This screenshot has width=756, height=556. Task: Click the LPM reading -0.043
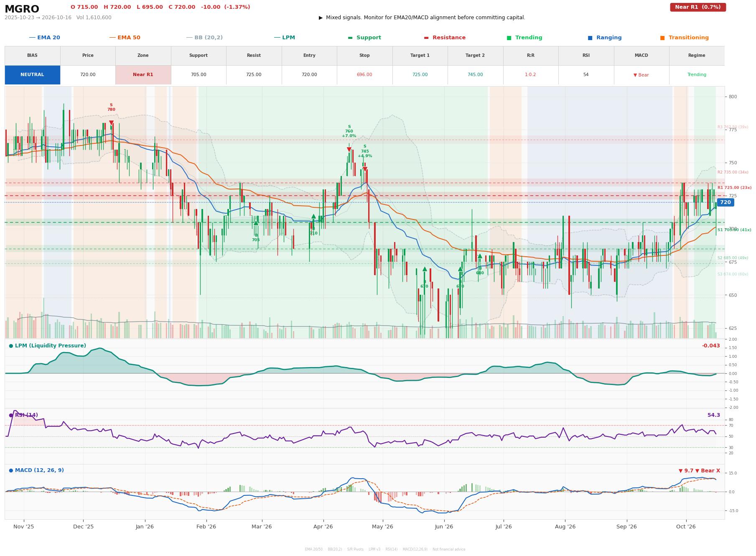711,346
